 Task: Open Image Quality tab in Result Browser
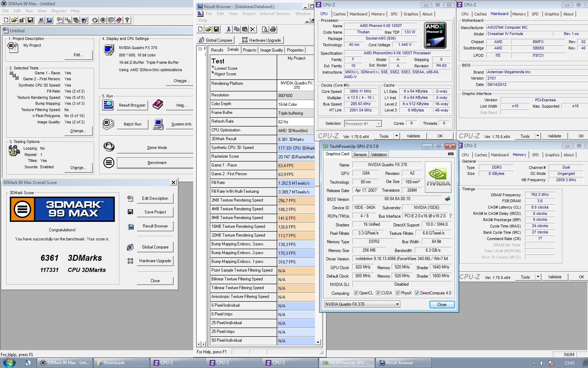(x=272, y=50)
